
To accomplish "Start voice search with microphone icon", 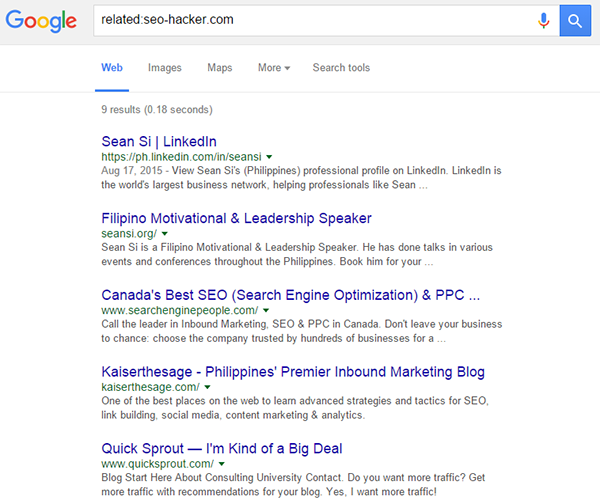I will point(544,20).
